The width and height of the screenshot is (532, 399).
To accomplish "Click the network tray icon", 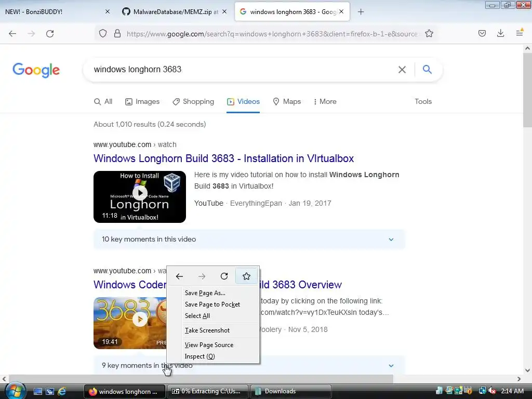I will (x=482, y=391).
